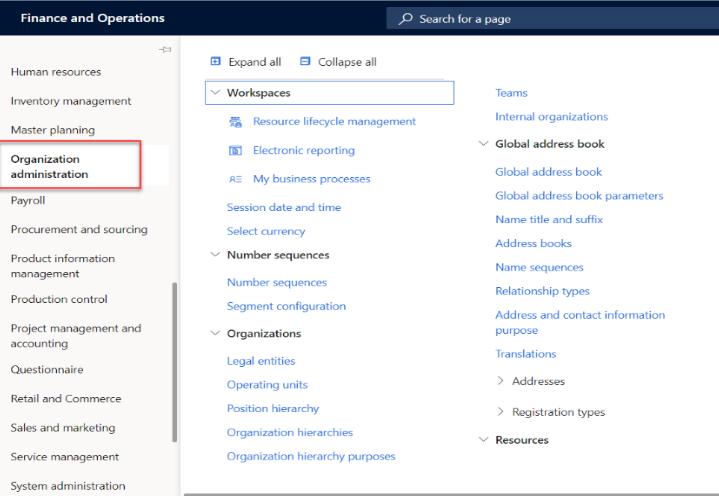Open Session date and time
Image resolution: width=719 pixels, height=496 pixels.
tap(284, 207)
